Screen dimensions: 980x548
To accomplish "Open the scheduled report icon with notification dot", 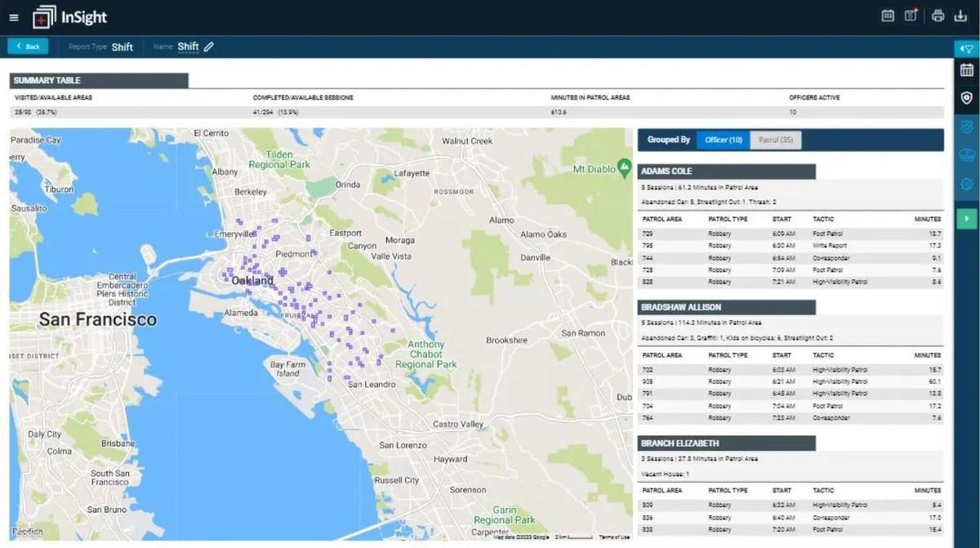I will [911, 16].
